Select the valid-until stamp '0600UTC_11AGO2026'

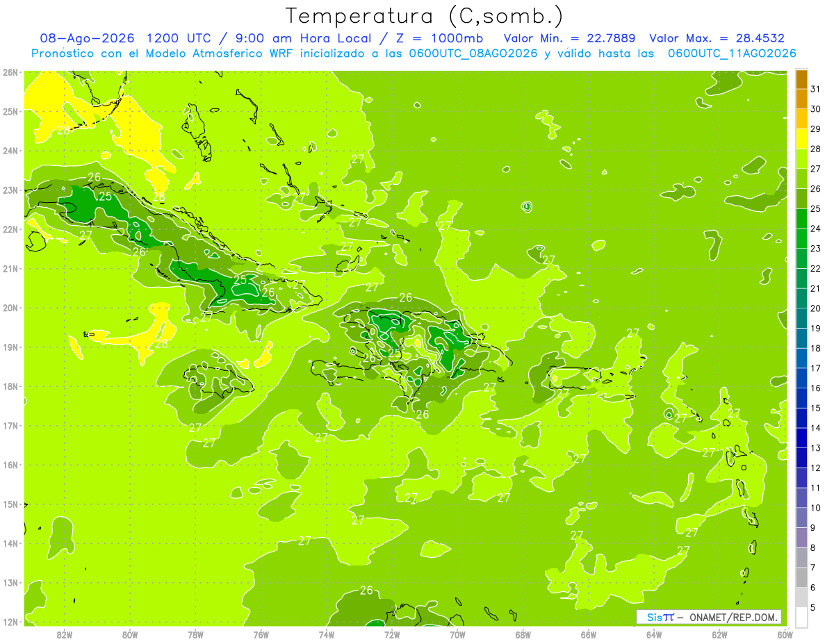point(732,53)
